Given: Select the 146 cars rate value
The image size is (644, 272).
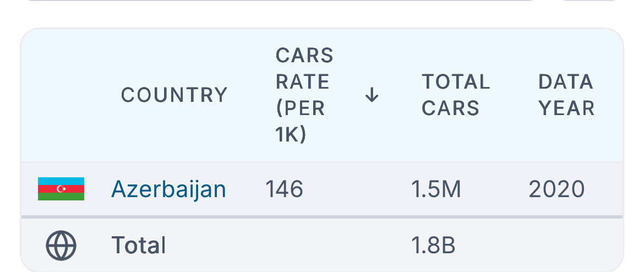Looking at the screenshot, I should [284, 189].
